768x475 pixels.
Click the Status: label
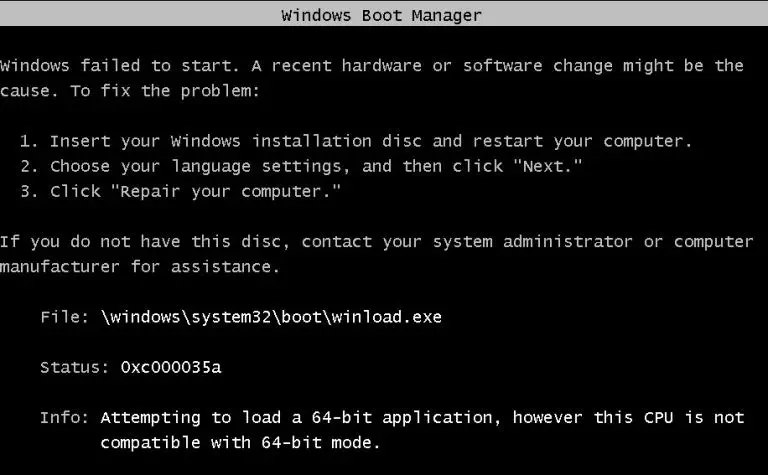pos(74,367)
